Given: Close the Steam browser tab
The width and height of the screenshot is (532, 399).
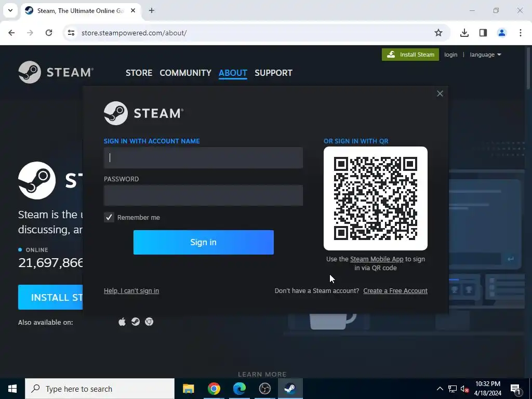Looking at the screenshot, I should [x=133, y=10].
